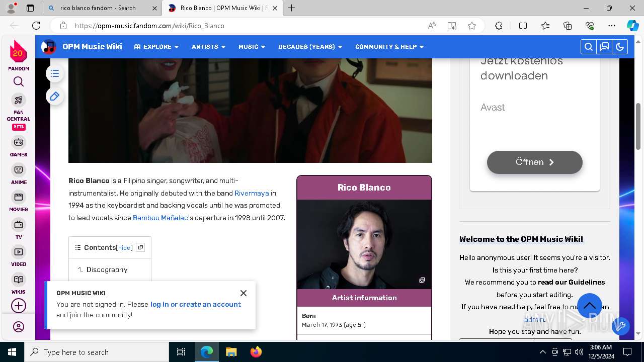Open the table of contents list icon

55,74
